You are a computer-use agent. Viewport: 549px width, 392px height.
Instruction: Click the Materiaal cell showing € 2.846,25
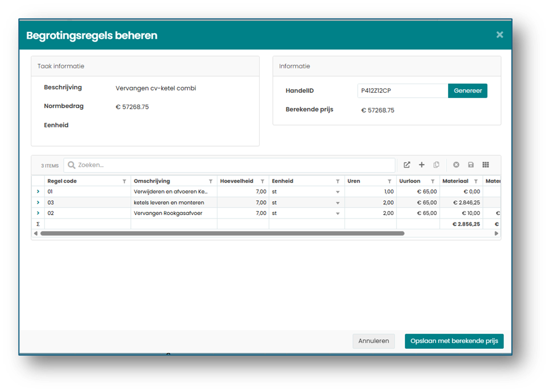click(461, 203)
